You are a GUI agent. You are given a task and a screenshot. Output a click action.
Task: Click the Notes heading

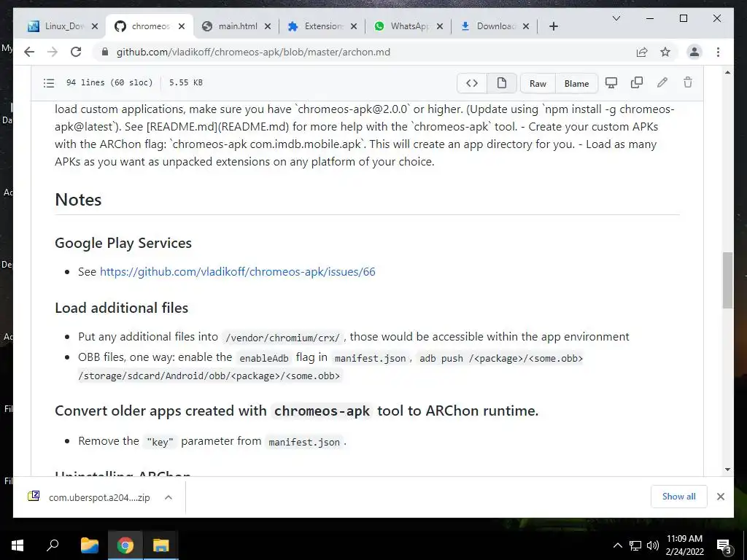(78, 200)
